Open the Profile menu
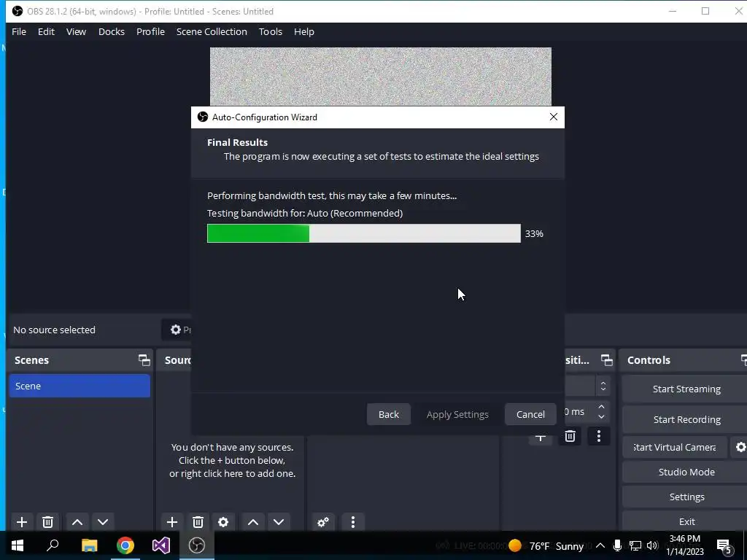This screenshot has height=560, width=747. tap(150, 31)
